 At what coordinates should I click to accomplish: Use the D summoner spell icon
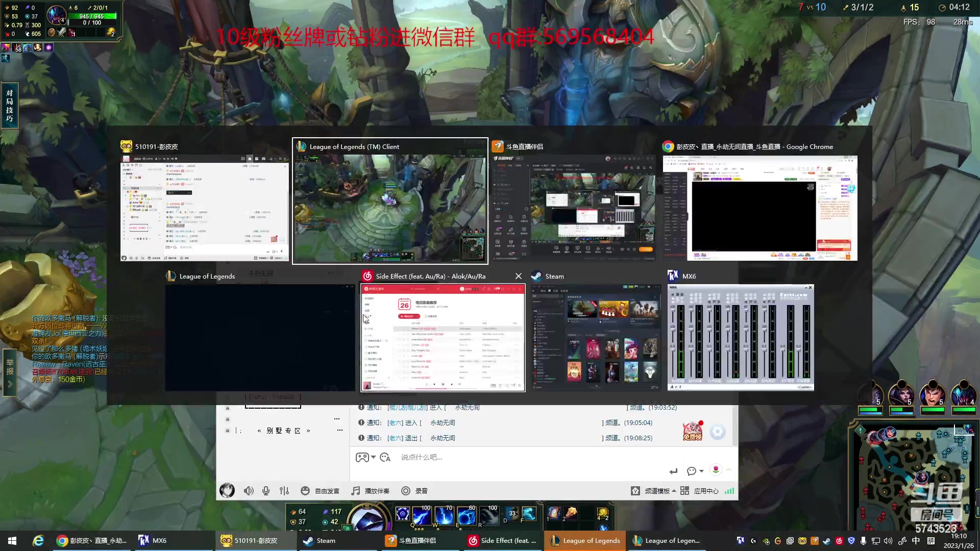tap(511, 514)
